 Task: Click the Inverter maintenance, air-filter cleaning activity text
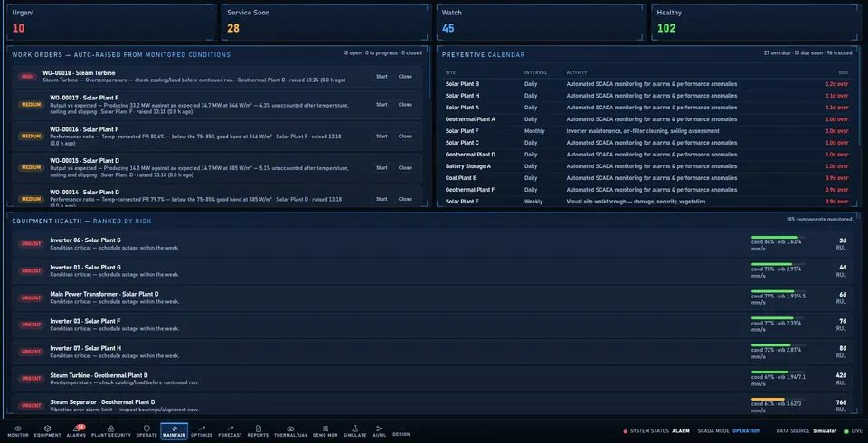coord(643,131)
